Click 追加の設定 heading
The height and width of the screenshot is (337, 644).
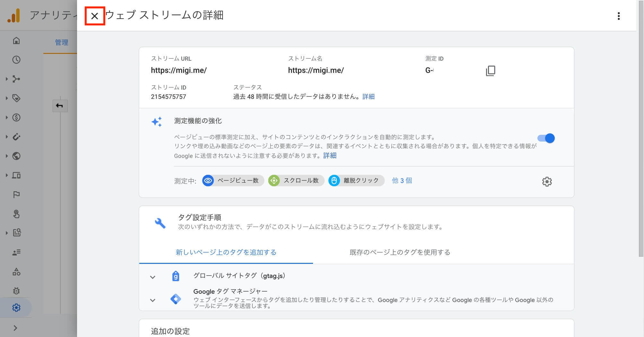pos(170,331)
